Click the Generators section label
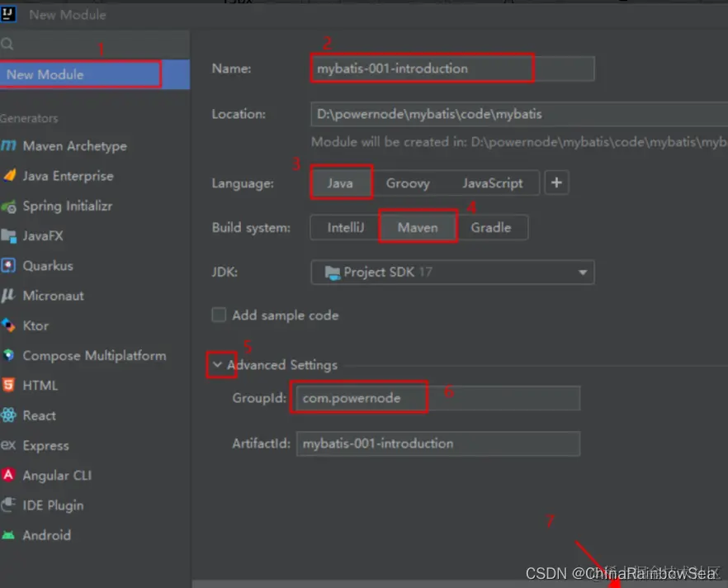Image resolution: width=728 pixels, height=588 pixels. click(x=29, y=118)
